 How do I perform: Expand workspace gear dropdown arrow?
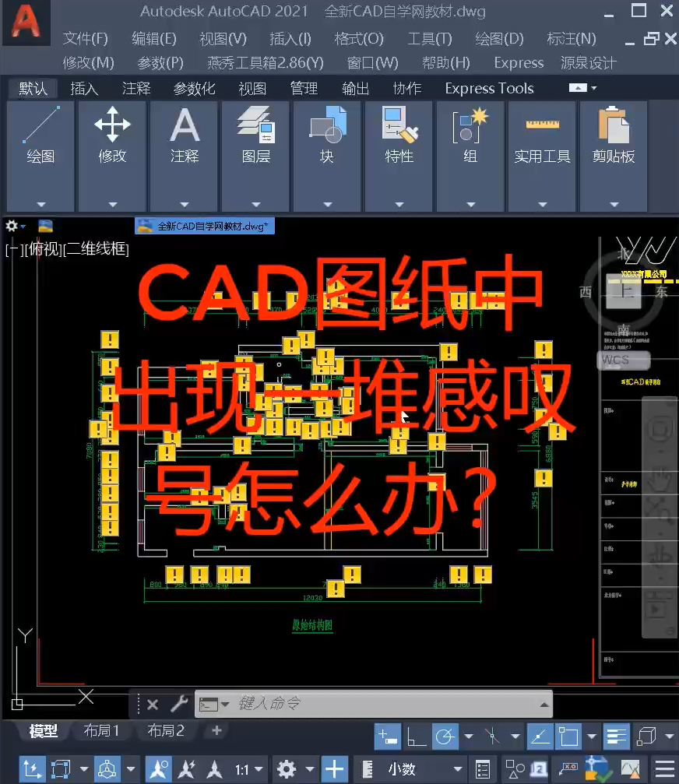tap(310, 769)
